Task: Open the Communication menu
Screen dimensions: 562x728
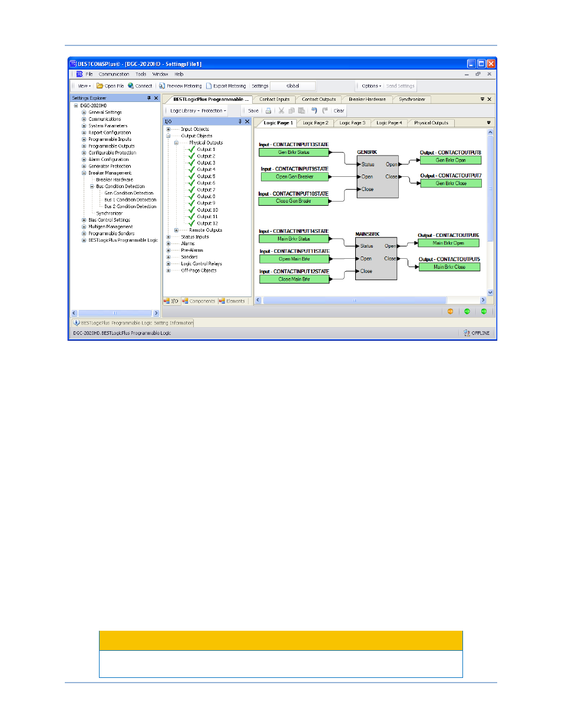Action: pos(114,74)
